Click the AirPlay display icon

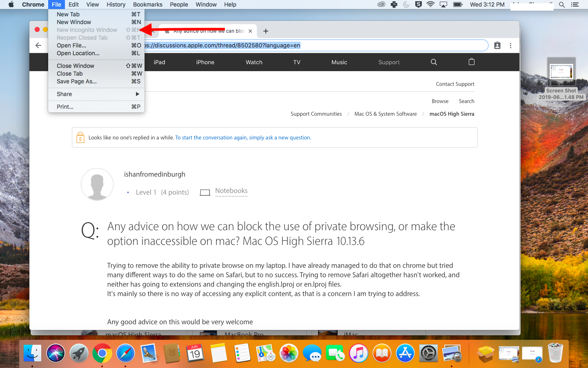click(443, 4)
